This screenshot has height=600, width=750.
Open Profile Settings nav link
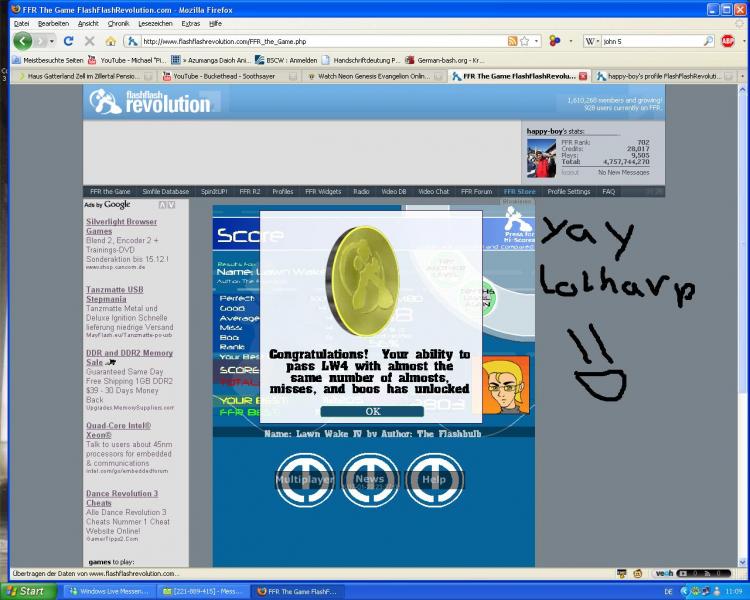click(569, 191)
